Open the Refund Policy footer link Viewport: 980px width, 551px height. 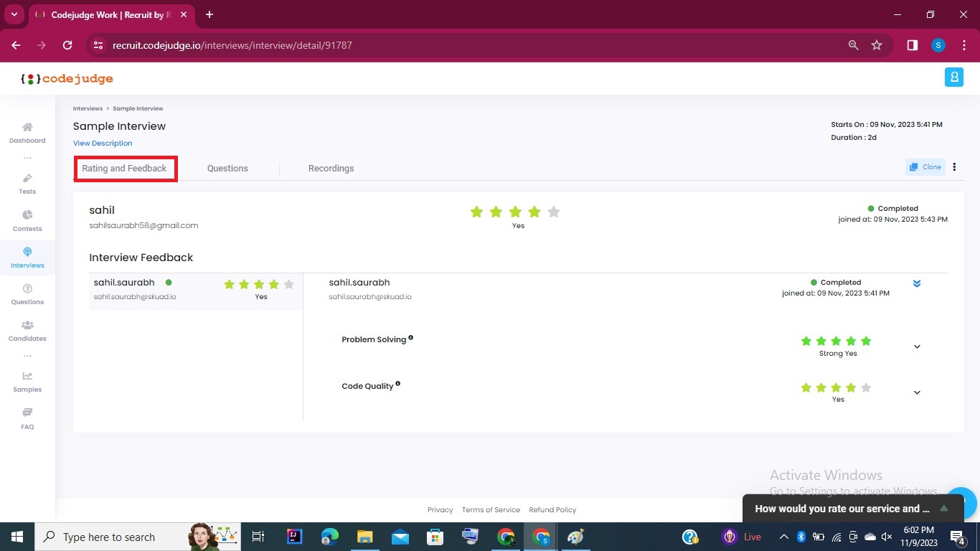(552, 510)
